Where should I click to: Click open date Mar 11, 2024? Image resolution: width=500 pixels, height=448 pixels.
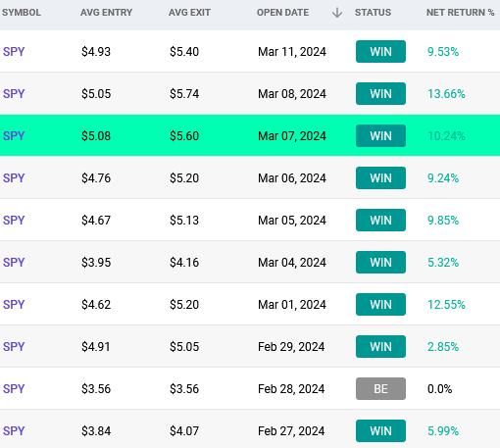pos(292,52)
